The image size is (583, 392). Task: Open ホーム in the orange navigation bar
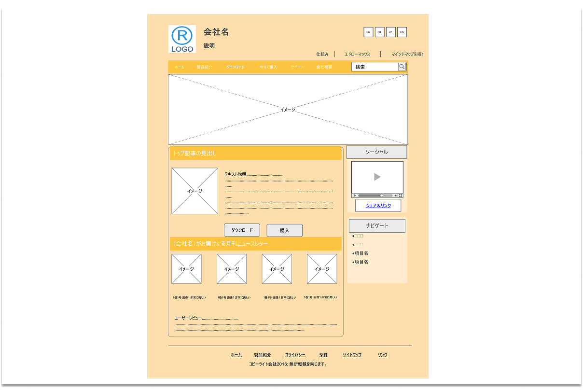coord(180,67)
